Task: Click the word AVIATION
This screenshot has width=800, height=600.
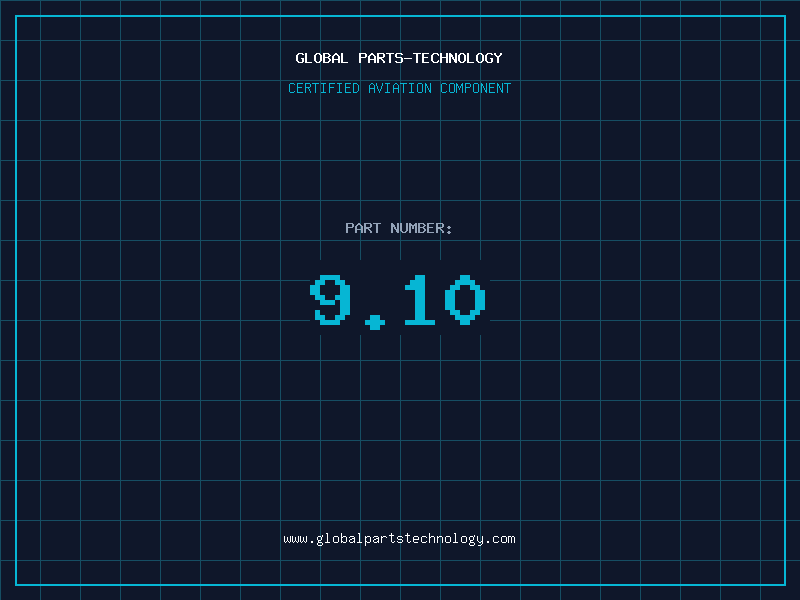Action: point(400,88)
